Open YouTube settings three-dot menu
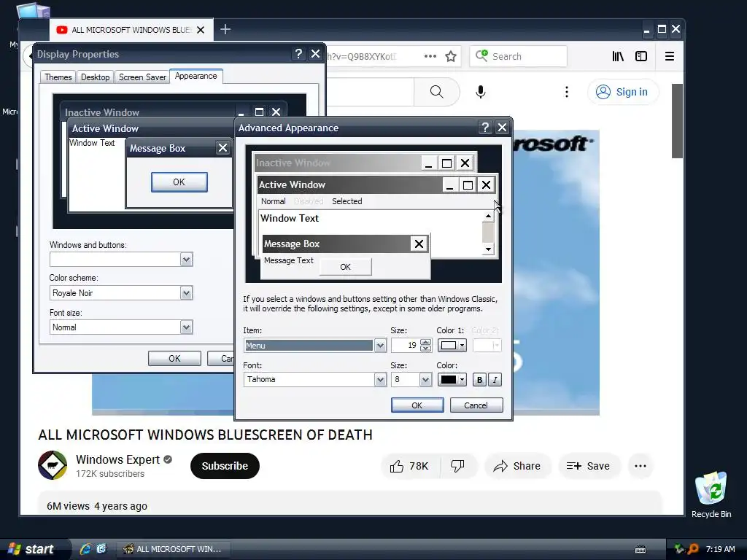This screenshot has height=560, width=747. [x=566, y=91]
